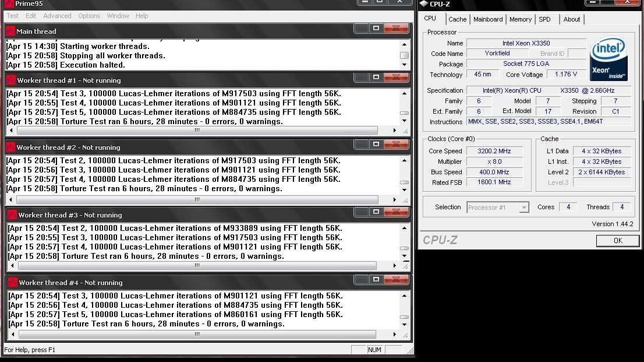Click the Multiplier x 8.0 value field
Viewport: 644px width, 362px height.
494,161
